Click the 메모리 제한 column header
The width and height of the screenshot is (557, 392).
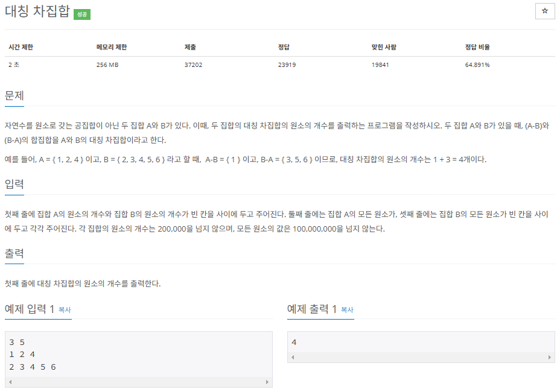[112, 47]
